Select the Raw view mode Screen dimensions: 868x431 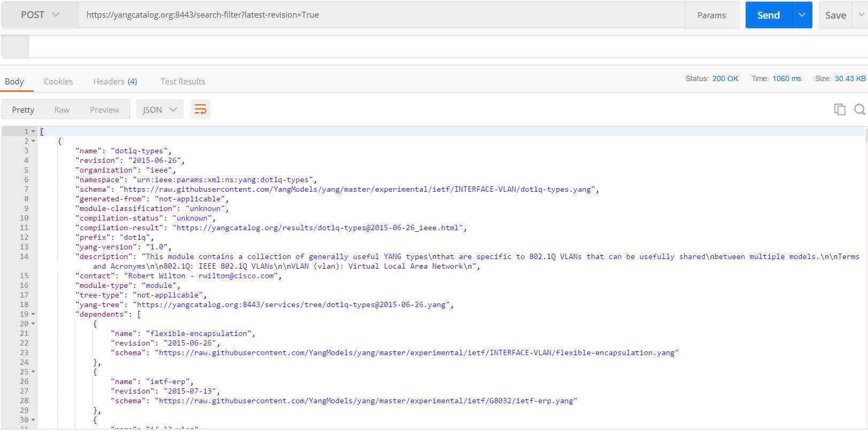[x=62, y=109]
